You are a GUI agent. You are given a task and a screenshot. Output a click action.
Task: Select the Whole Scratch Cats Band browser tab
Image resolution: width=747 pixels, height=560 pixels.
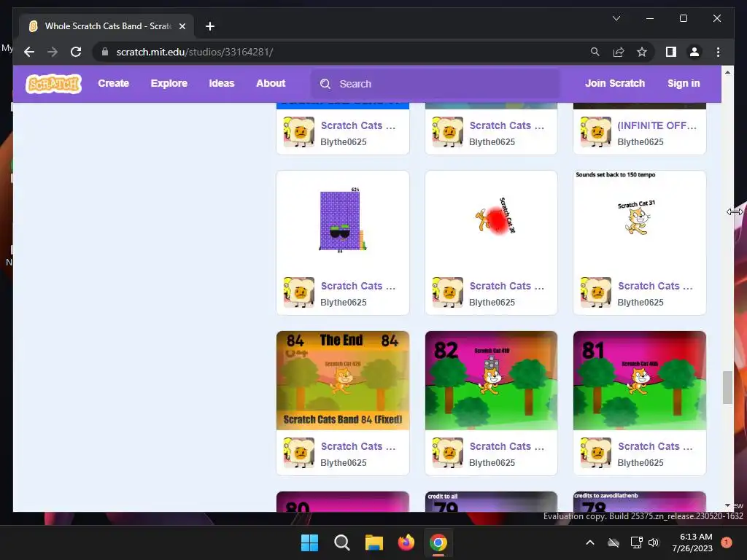click(x=107, y=26)
